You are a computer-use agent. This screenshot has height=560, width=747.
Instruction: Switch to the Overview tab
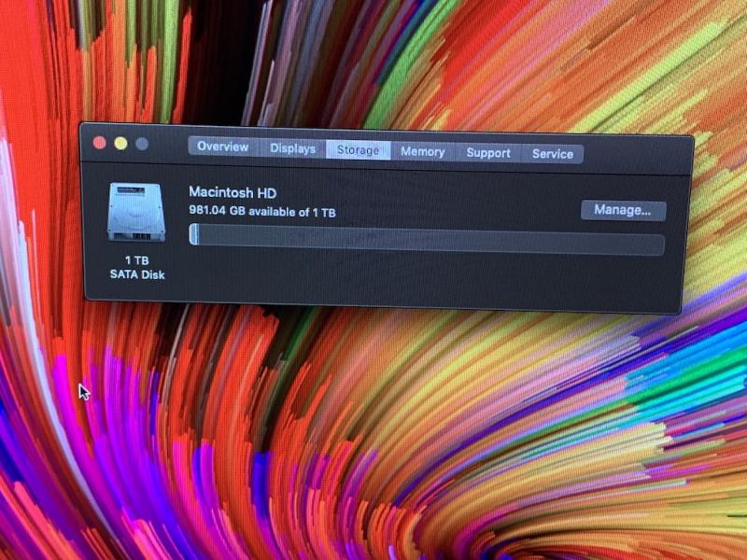pyautogui.click(x=223, y=147)
